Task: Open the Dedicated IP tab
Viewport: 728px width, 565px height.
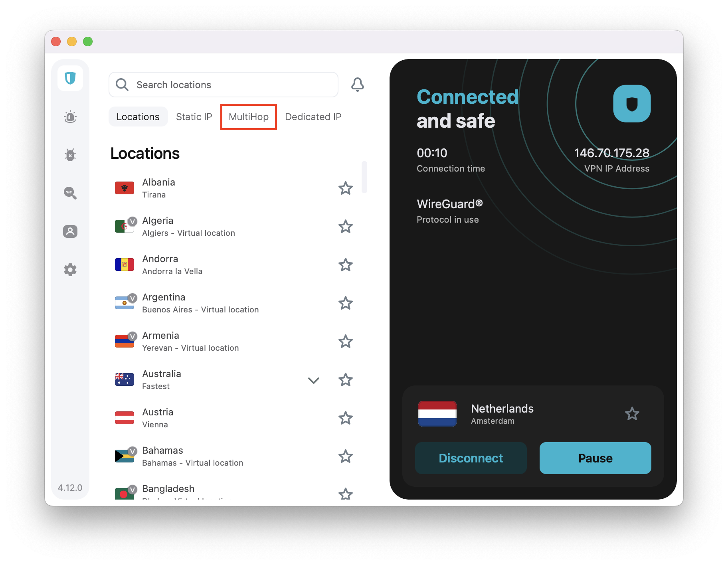Action: (x=313, y=117)
